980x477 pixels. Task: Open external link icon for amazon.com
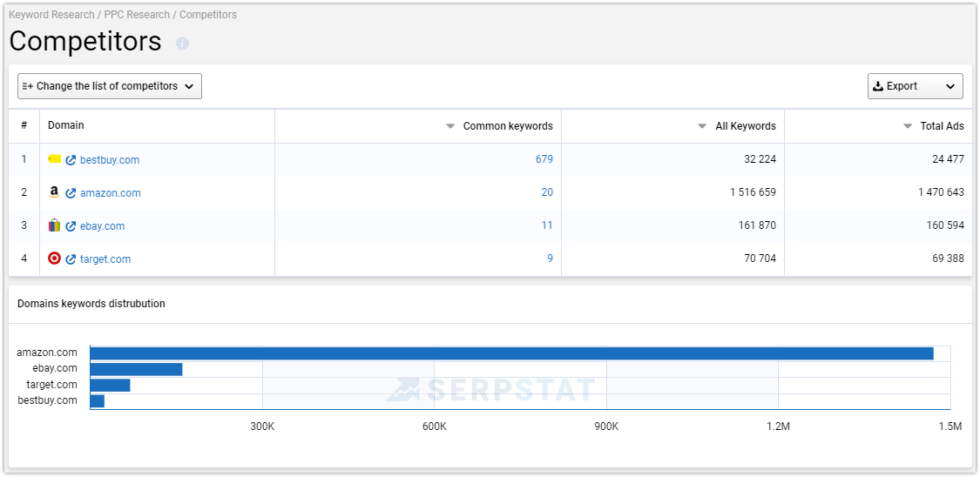[71, 193]
